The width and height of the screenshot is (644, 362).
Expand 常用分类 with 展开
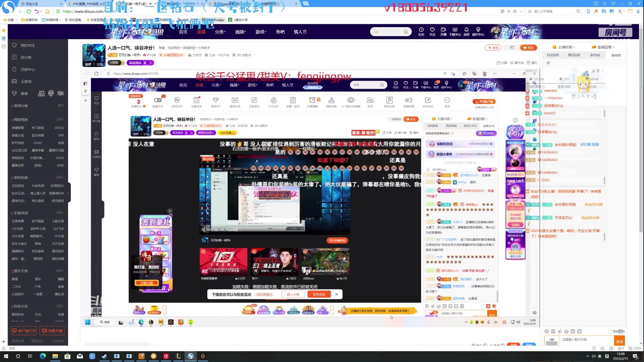coord(61,106)
